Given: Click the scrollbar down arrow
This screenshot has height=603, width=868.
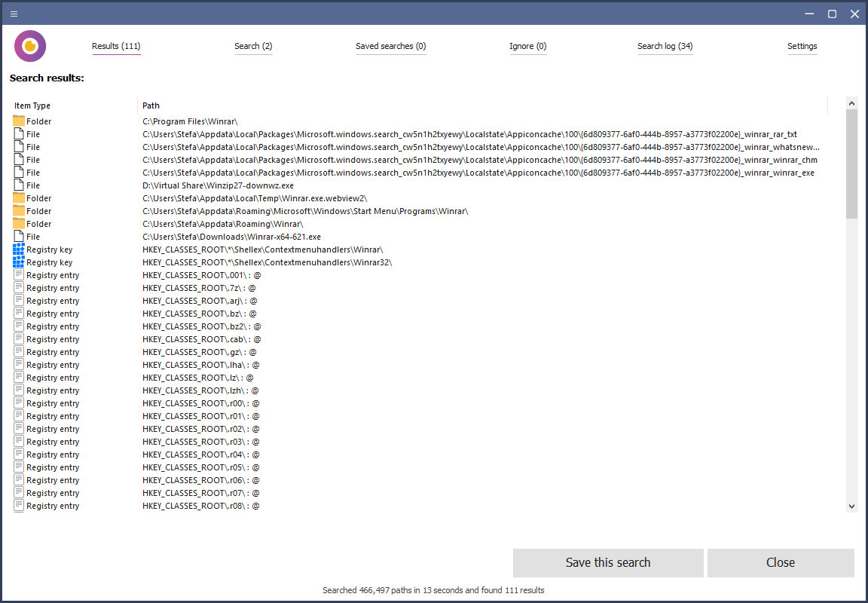Looking at the screenshot, I should 851,506.
